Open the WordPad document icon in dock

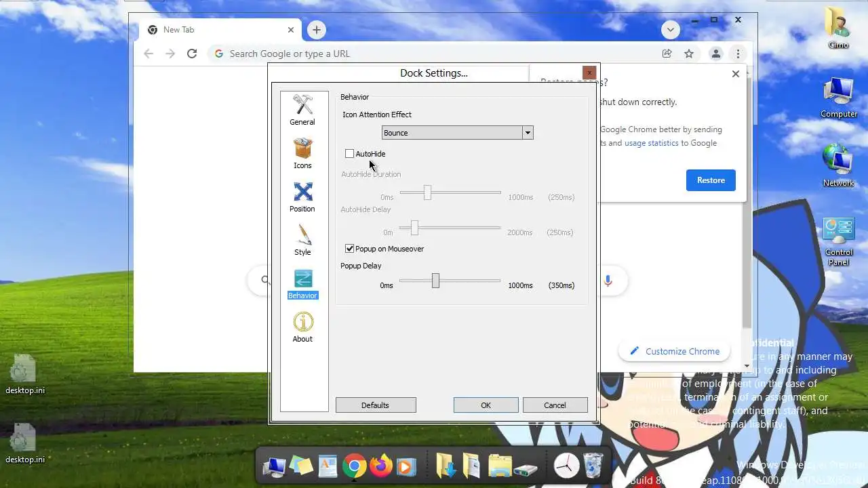click(328, 466)
